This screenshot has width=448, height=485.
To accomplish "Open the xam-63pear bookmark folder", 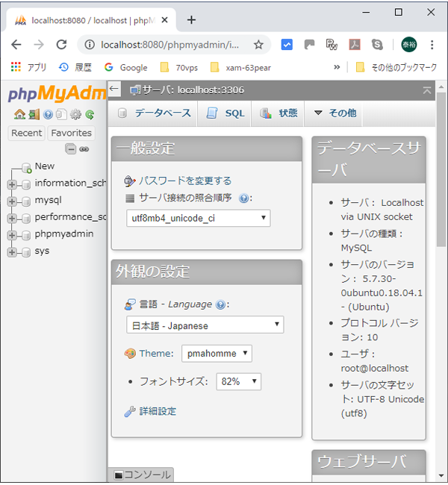I will tap(240, 67).
